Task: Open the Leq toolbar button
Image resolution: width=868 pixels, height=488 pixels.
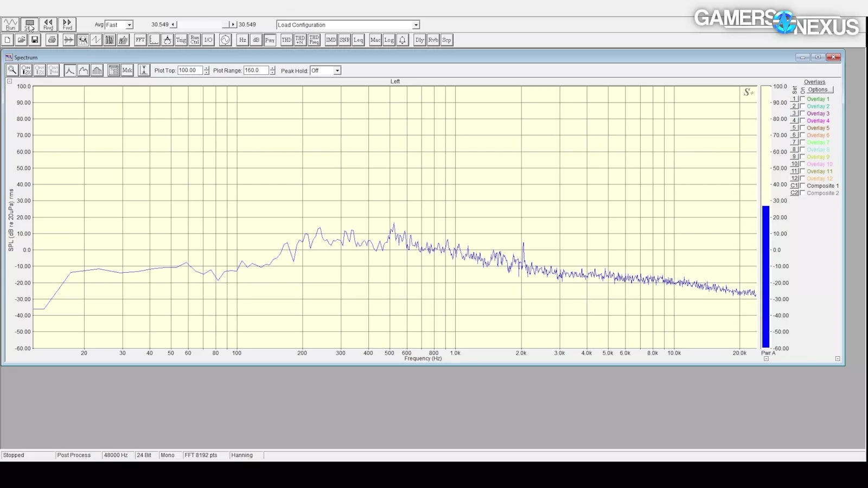Action: [358, 40]
